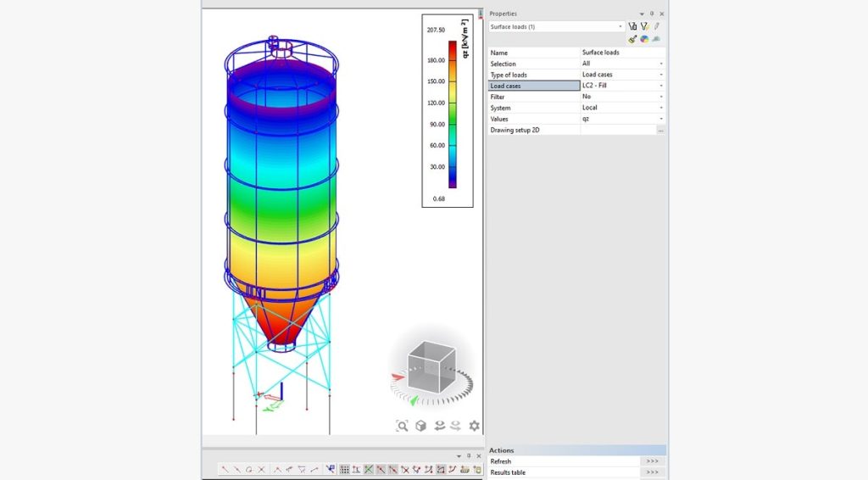Toggle the dot grid icon in bottom toolbar
The image size is (868, 480).
coord(344,470)
